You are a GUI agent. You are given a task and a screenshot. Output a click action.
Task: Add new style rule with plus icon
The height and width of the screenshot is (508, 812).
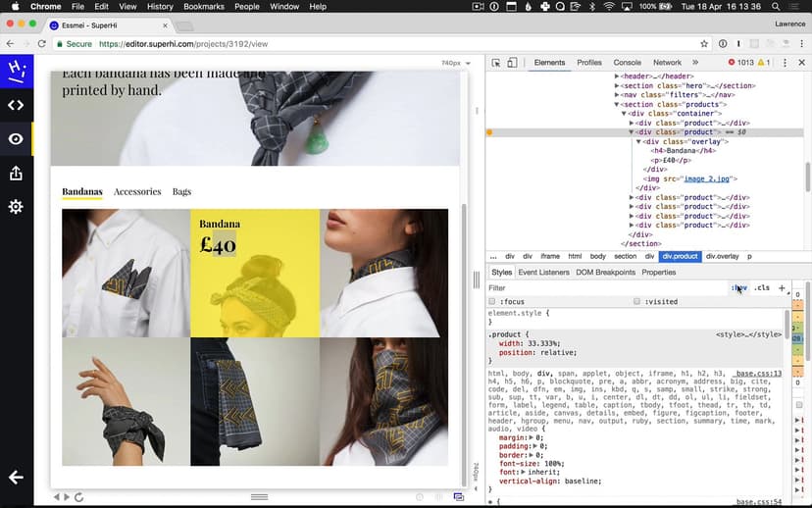[x=782, y=288]
